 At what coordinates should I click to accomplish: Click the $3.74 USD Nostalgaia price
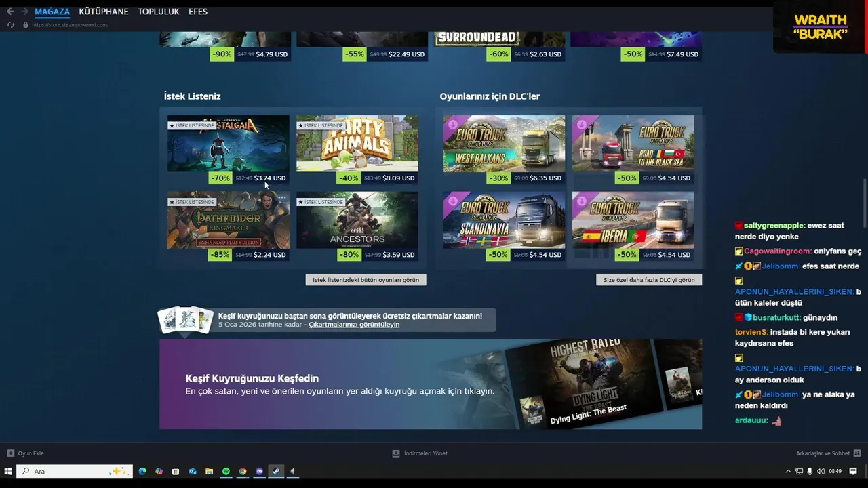270,178
